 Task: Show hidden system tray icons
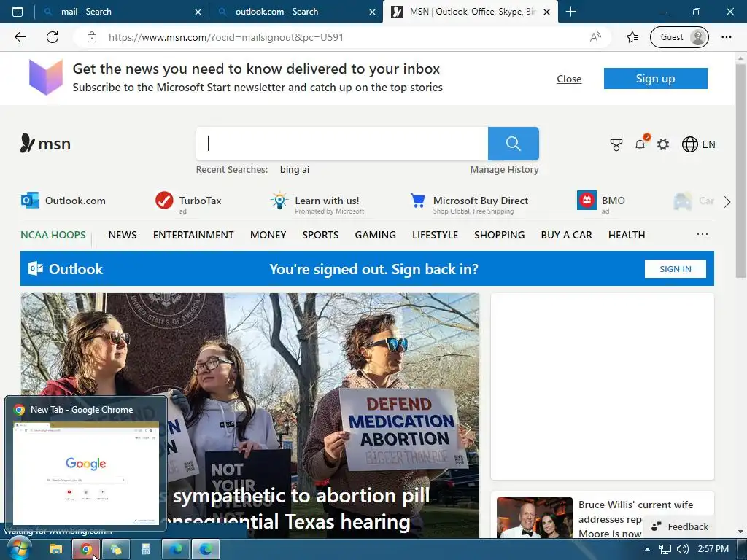[x=647, y=550]
